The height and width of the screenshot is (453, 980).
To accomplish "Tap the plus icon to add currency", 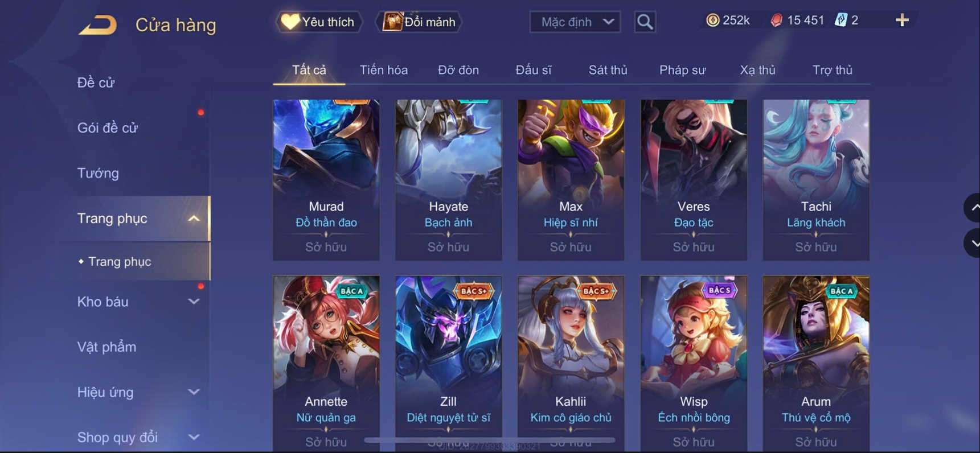I will [901, 20].
